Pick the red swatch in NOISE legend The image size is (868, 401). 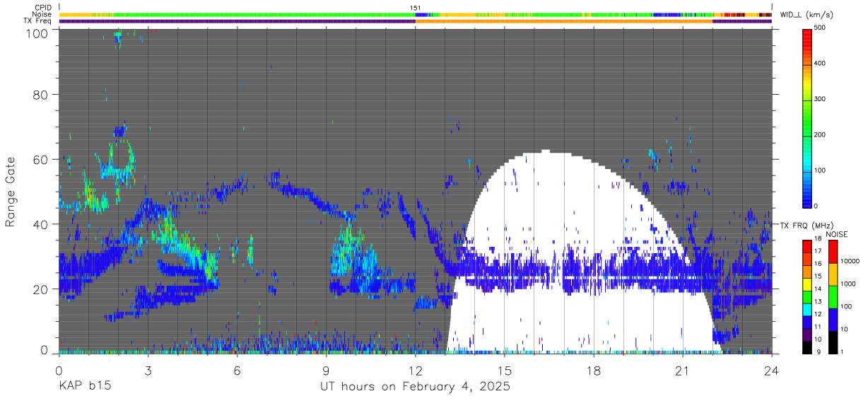(833, 251)
